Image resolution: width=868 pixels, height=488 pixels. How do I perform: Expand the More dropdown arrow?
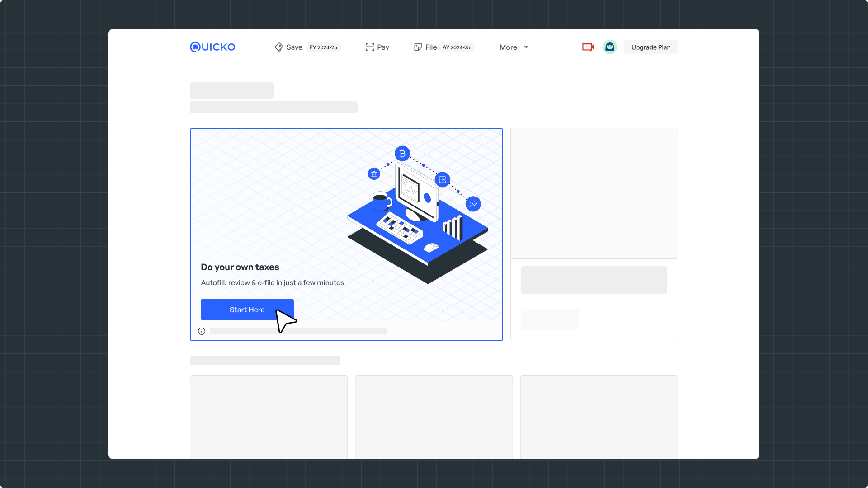click(x=526, y=47)
